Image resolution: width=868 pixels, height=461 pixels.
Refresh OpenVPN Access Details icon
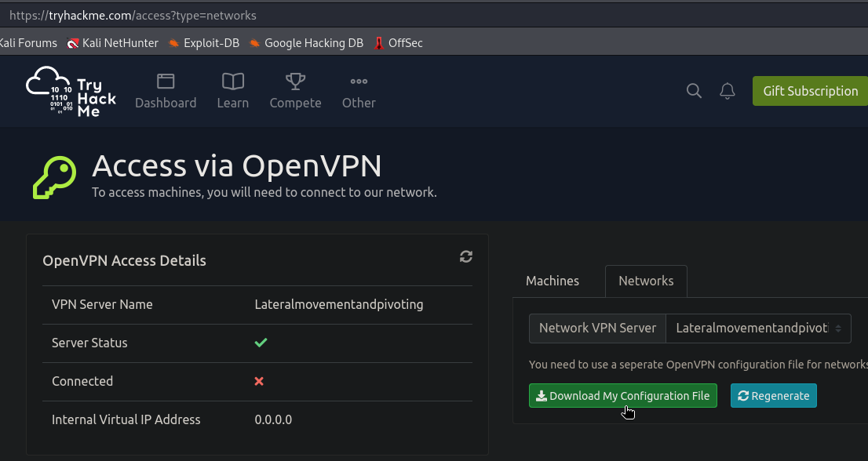(466, 256)
